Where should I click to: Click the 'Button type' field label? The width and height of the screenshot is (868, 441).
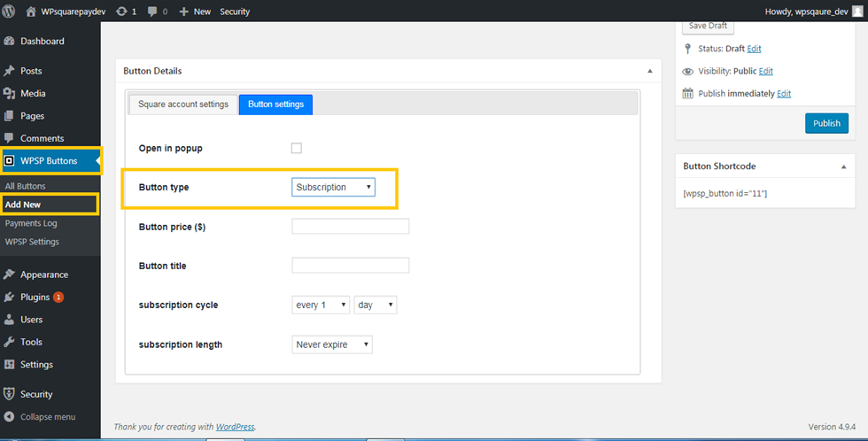[164, 187]
